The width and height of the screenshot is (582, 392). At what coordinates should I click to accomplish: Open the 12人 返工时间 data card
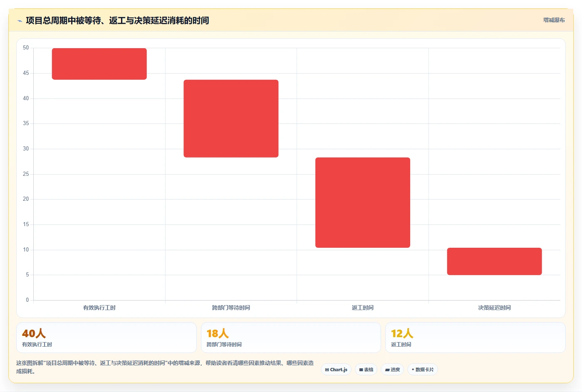click(x=476, y=338)
